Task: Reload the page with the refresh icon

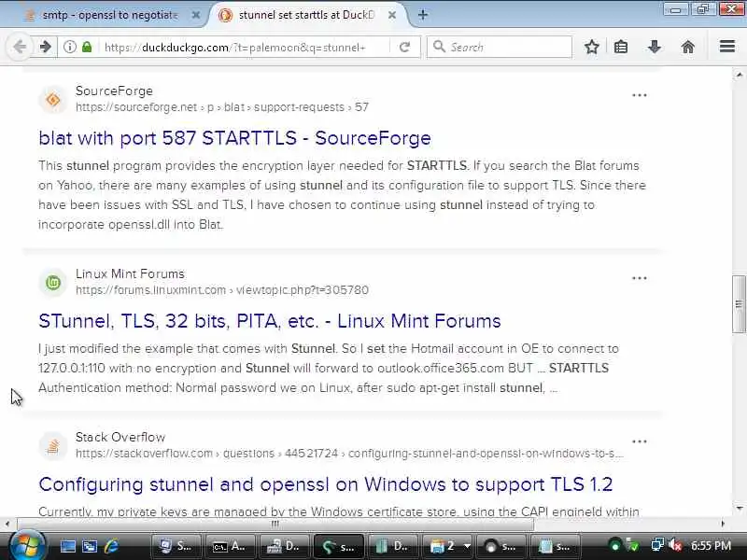Action: (x=404, y=47)
